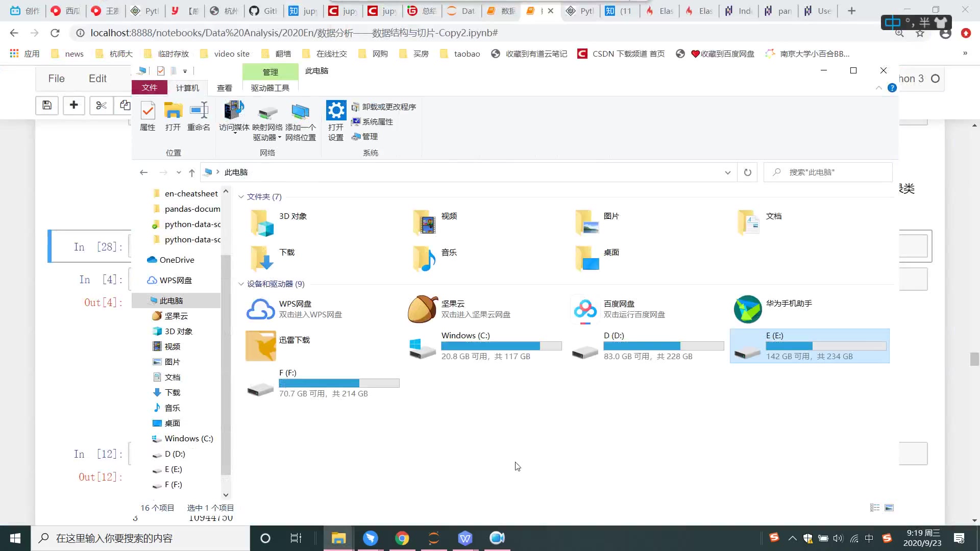Click the Windows (C:) drive usage bar

pos(501,346)
